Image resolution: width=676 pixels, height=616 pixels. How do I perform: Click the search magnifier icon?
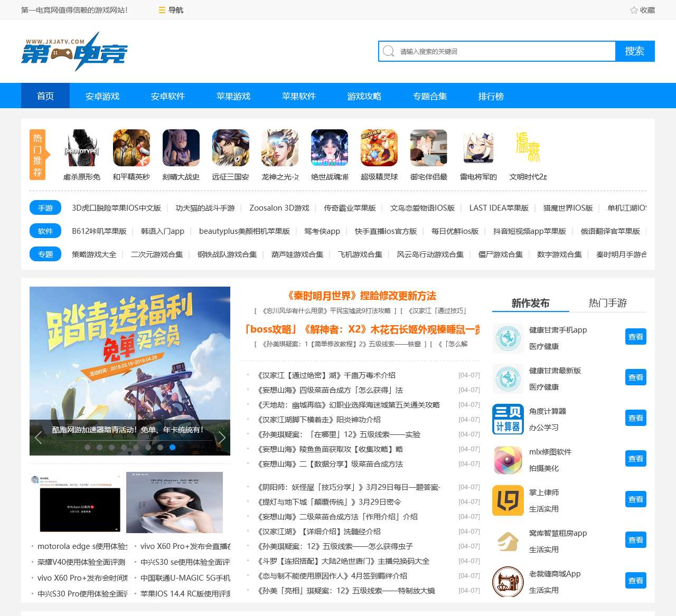click(x=389, y=51)
